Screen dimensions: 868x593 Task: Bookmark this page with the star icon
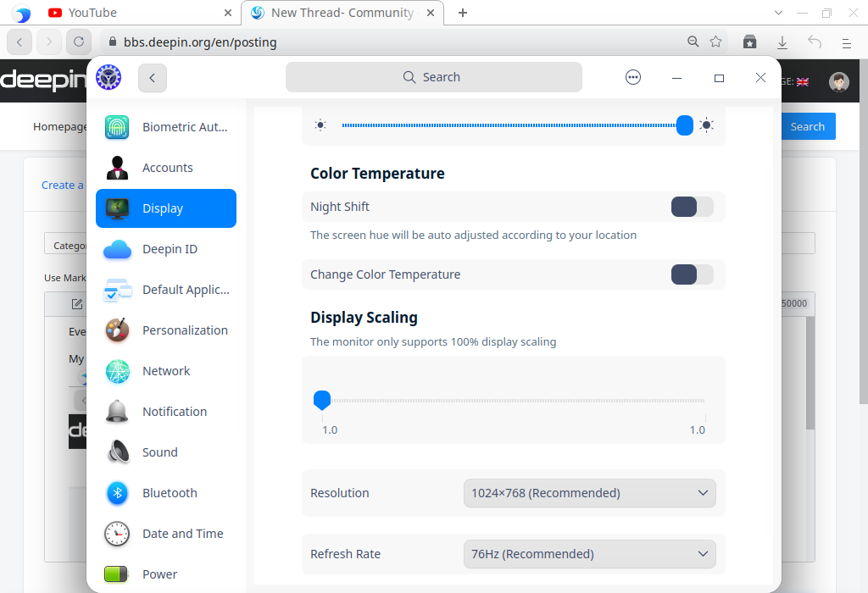(715, 42)
